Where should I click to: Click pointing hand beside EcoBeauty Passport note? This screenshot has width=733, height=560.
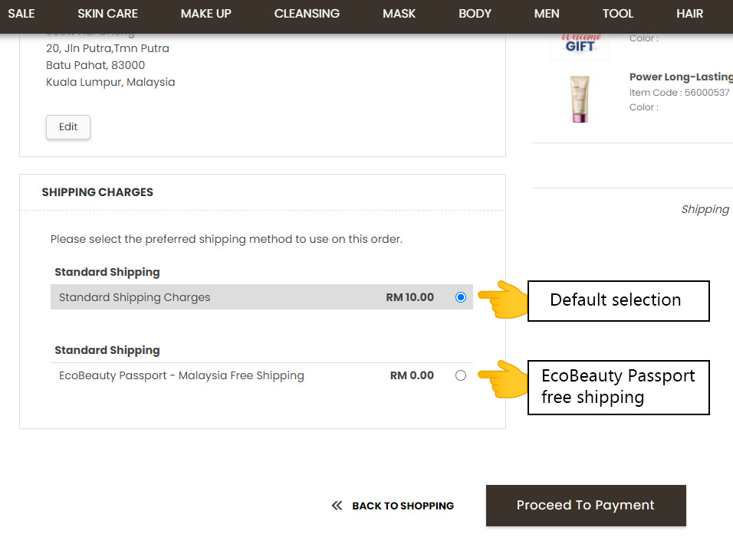pos(503,378)
